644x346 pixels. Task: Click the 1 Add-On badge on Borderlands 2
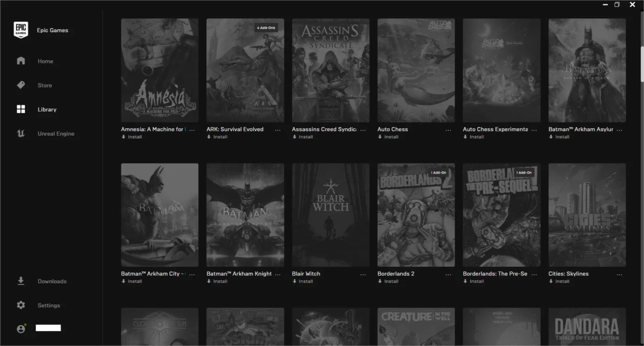point(438,173)
